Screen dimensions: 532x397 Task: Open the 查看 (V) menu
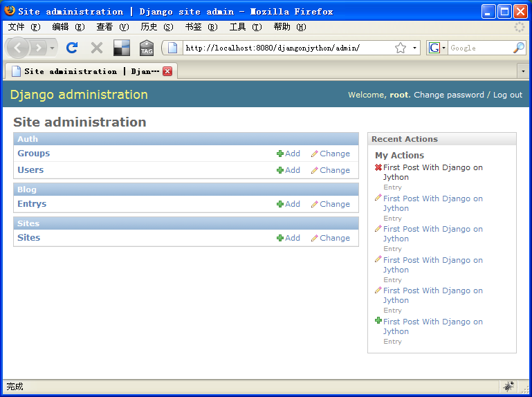[113, 27]
